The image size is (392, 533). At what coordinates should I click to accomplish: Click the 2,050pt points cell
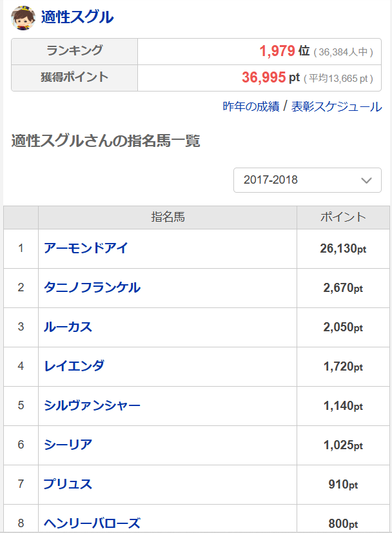[343, 327]
